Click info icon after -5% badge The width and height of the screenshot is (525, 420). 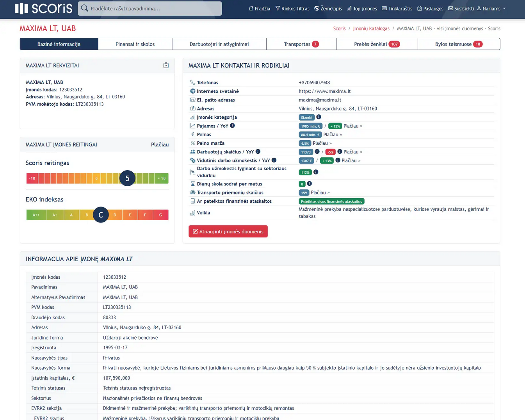[340, 151]
